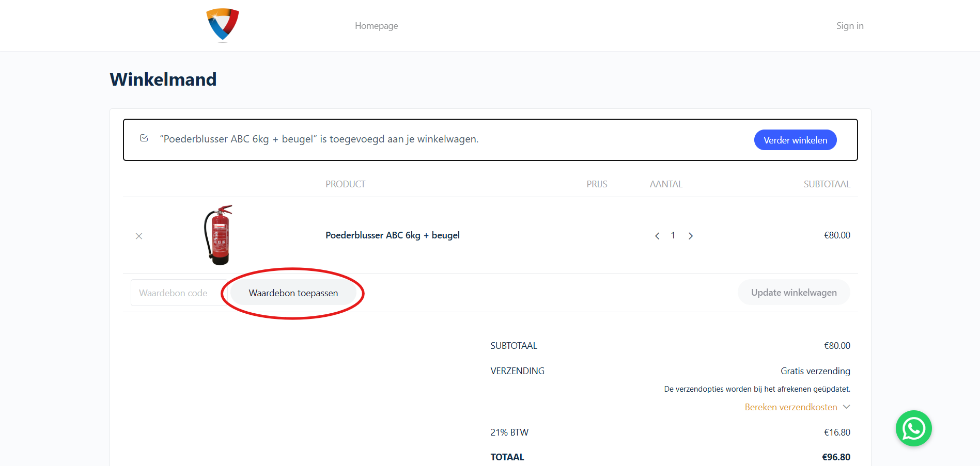Screen dimensions: 980x466
Task: Go to Homepage menu item
Action: pos(376,26)
